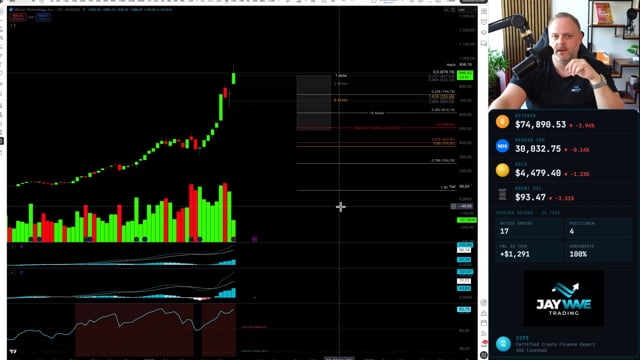Select the orange '6 Monate' label on the chart
Image resolution: width=640 pixels, height=360 pixels.
click(x=341, y=100)
